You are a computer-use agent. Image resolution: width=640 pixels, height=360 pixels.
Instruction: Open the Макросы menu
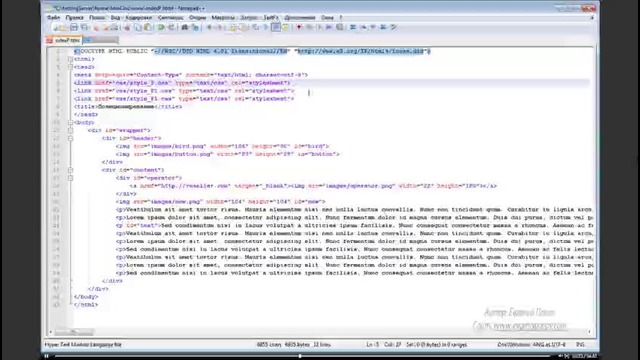(223, 18)
